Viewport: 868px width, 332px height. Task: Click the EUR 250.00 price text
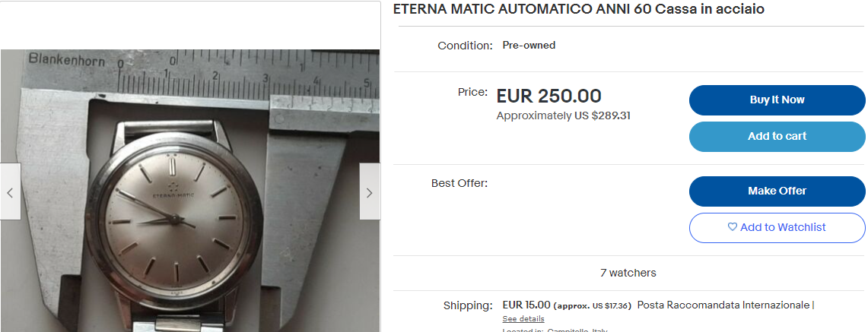click(548, 96)
